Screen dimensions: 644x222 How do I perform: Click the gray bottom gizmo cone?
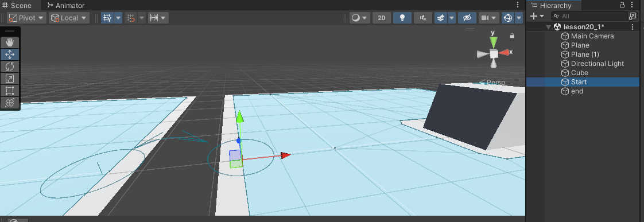pyautogui.click(x=494, y=63)
